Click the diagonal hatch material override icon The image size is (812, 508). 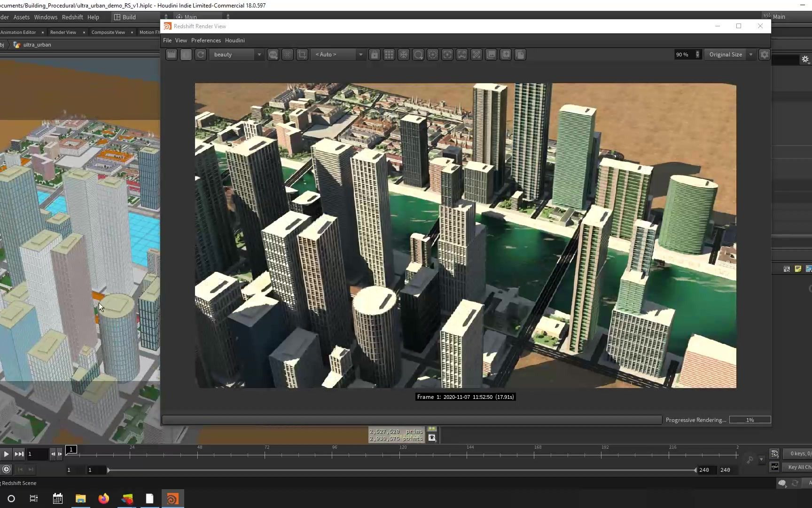pos(476,55)
